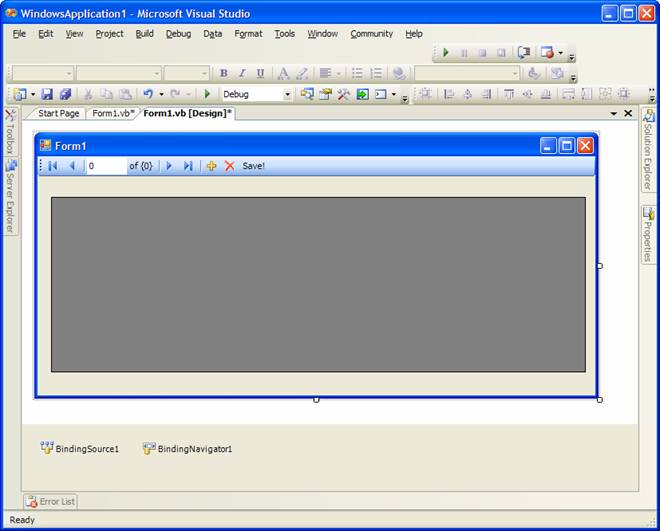This screenshot has height=531, width=660.
Task: Toggle Italic formatting button
Action: pos(242,73)
